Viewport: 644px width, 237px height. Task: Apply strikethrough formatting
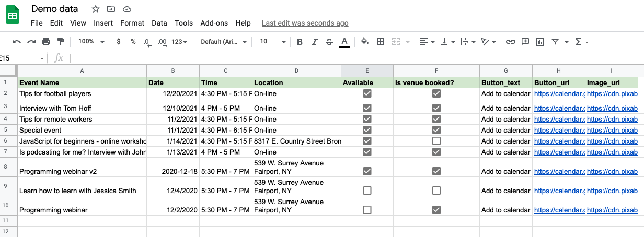click(329, 42)
